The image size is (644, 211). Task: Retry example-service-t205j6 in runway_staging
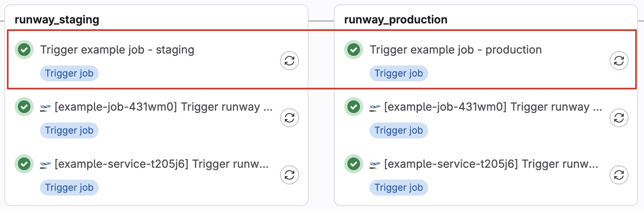point(290,175)
